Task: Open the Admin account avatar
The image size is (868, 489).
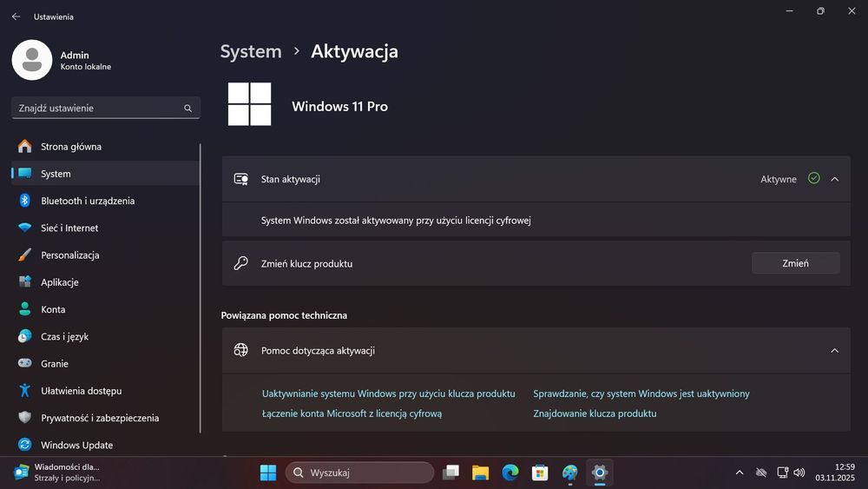Action: pos(32,60)
